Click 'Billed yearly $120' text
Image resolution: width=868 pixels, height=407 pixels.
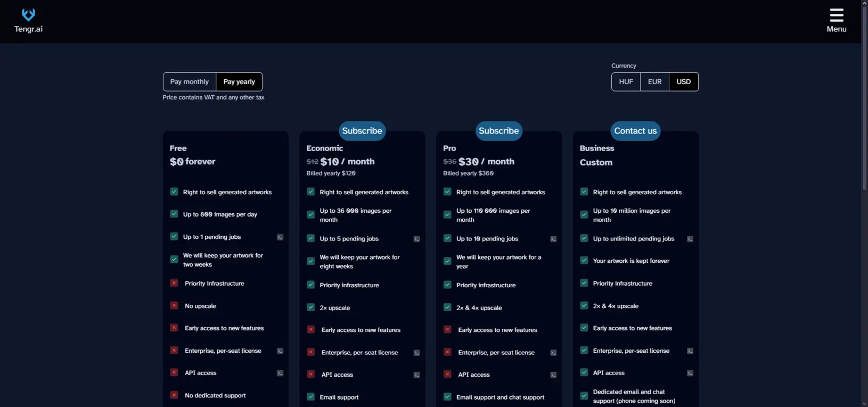coord(331,173)
